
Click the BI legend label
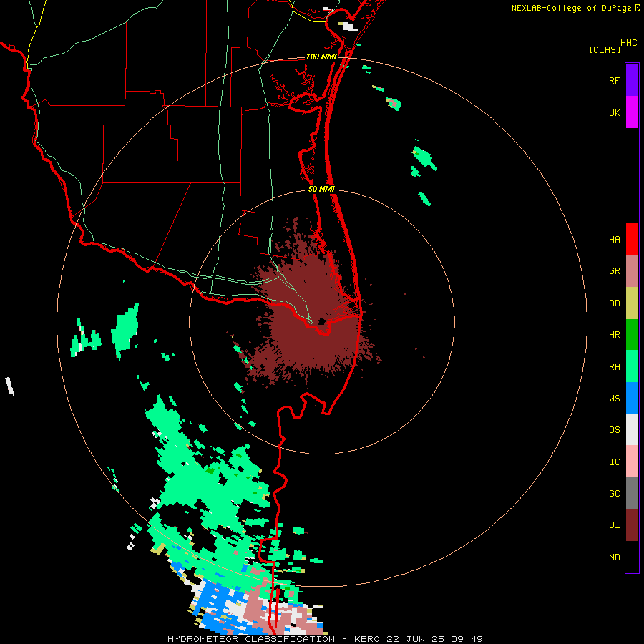pos(614,525)
